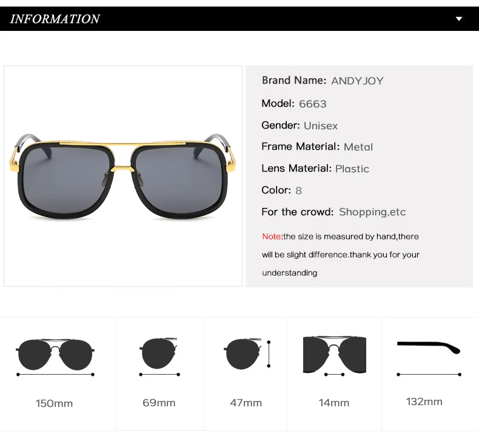The image size is (479, 448).
Task: Click the lens height icon (47mm)
Action: coord(247,353)
